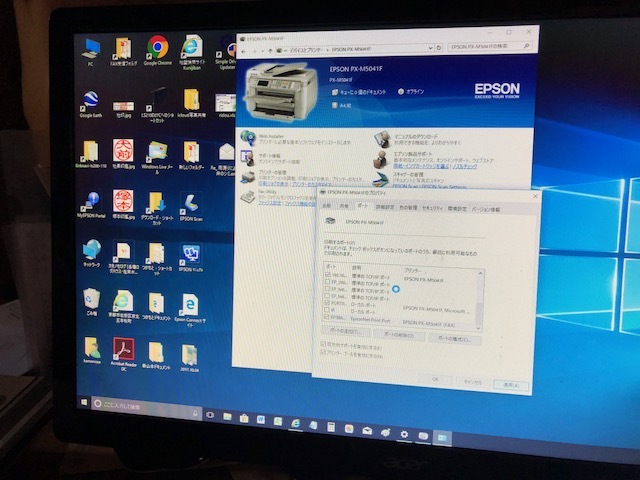This screenshot has height=480, width=640.
Task: Open the Network globe desktop icon
Action: (91, 253)
